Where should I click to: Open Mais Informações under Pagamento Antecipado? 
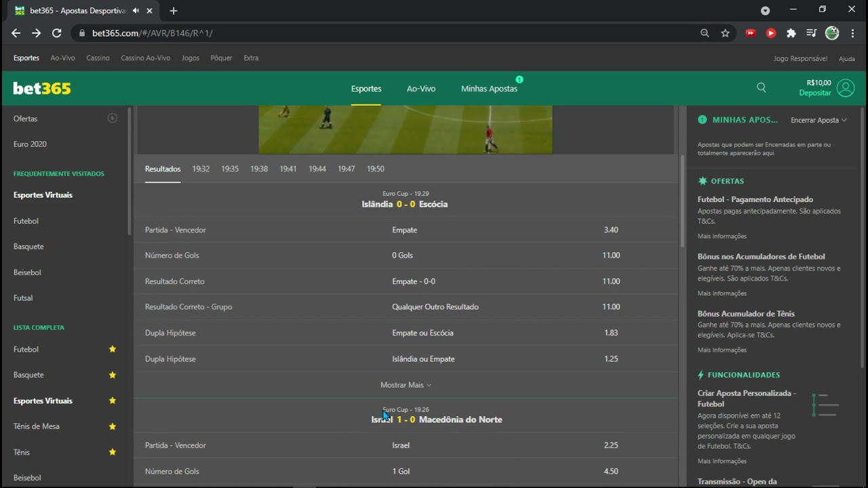pos(722,237)
